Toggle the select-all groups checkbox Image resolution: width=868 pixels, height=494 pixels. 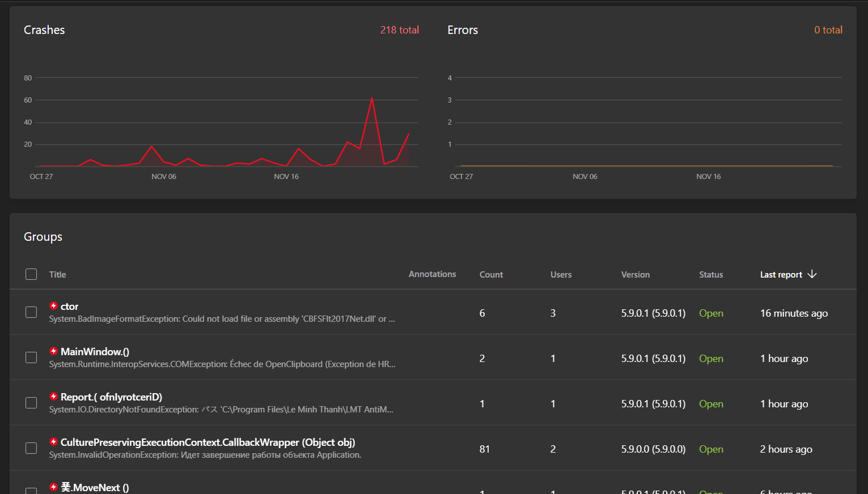(x=31, y=274)
